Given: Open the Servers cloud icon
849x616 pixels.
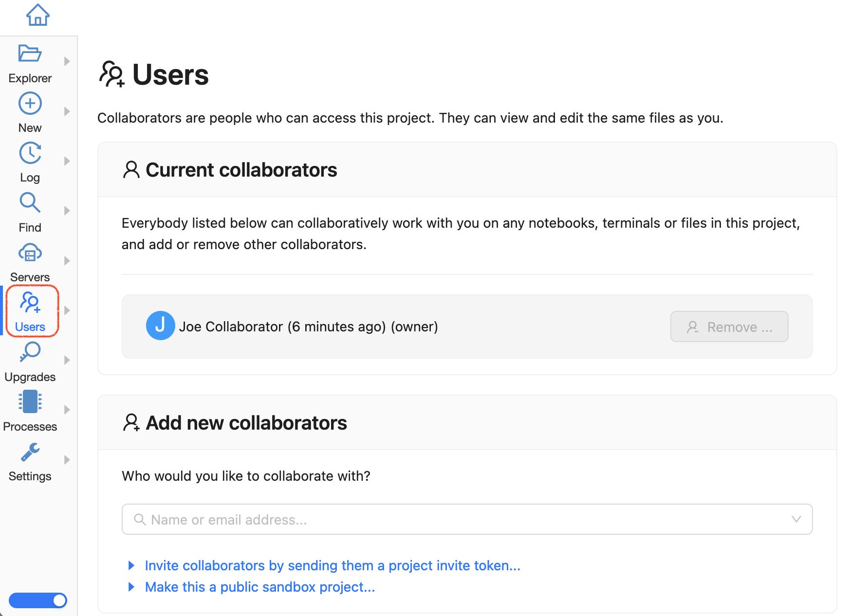Looking at the screenshot, I should 30,254.
